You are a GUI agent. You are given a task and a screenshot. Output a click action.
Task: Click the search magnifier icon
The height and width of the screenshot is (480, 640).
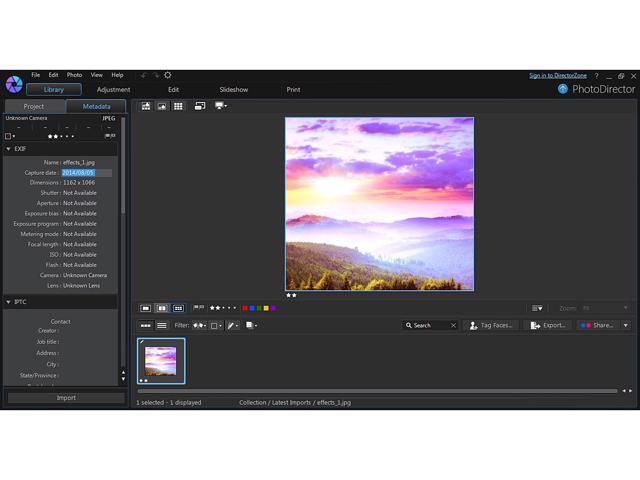[409, 325]
